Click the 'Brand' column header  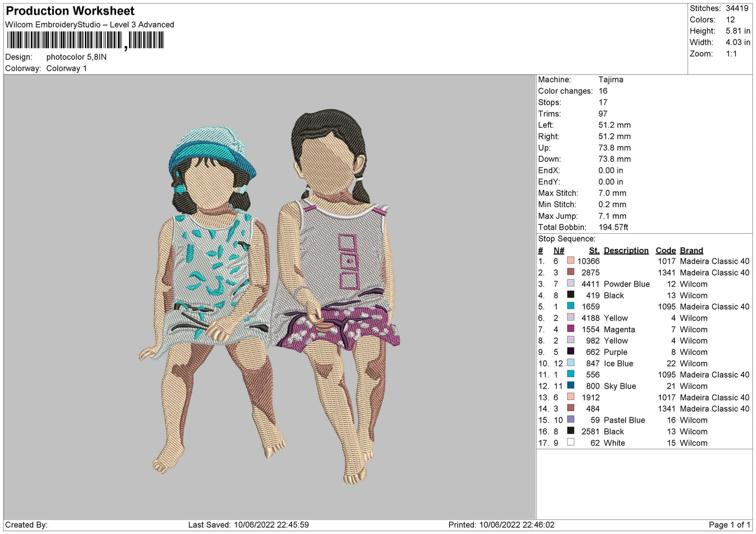click(x=692, y=251)
